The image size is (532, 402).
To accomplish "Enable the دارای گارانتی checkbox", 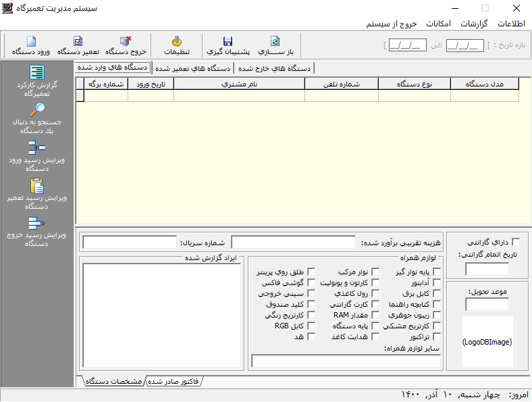I will pos(516,242).
